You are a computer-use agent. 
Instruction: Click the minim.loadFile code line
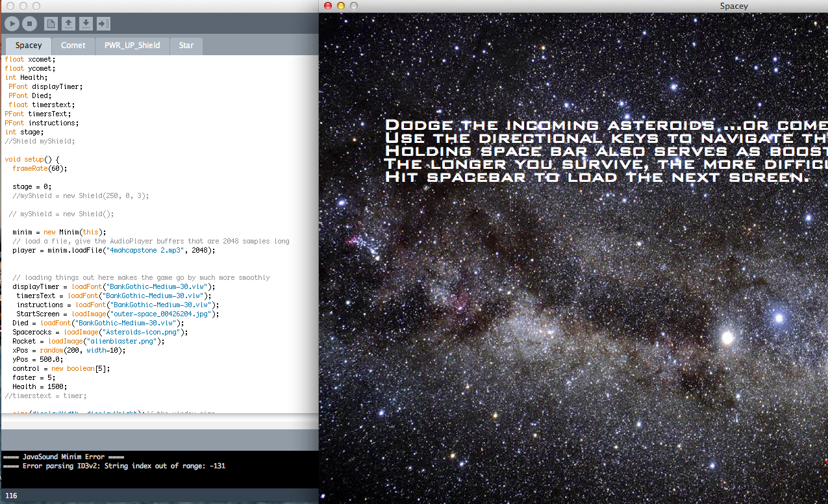(114, 250)
